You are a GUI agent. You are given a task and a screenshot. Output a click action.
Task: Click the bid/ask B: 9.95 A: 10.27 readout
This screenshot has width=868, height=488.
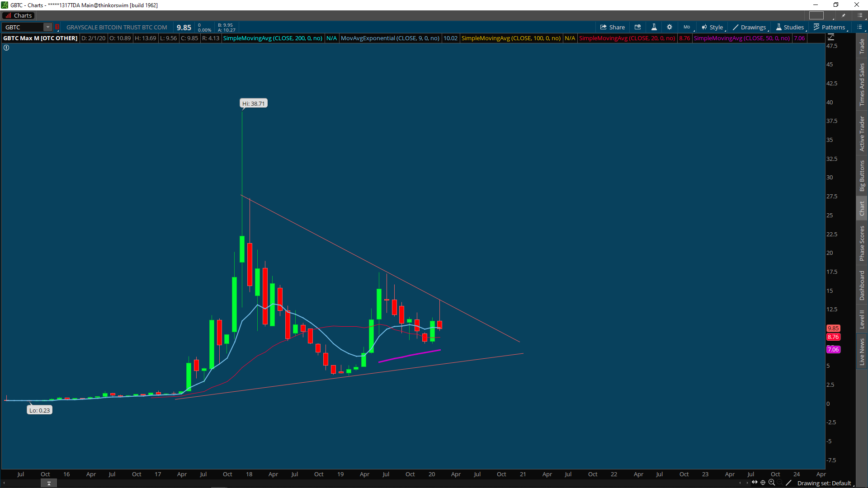[x=226, y=28]
